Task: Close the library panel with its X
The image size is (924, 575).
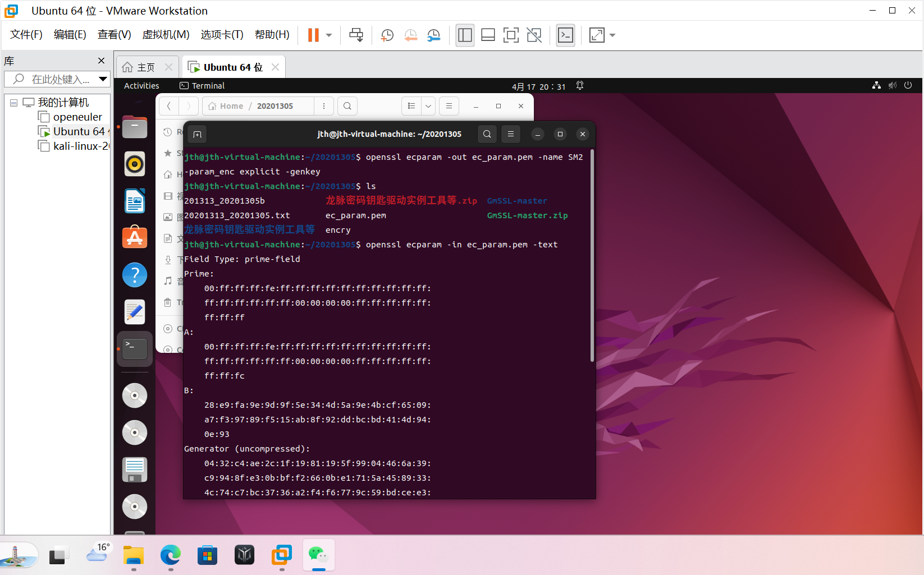Action: coord(101,61)
